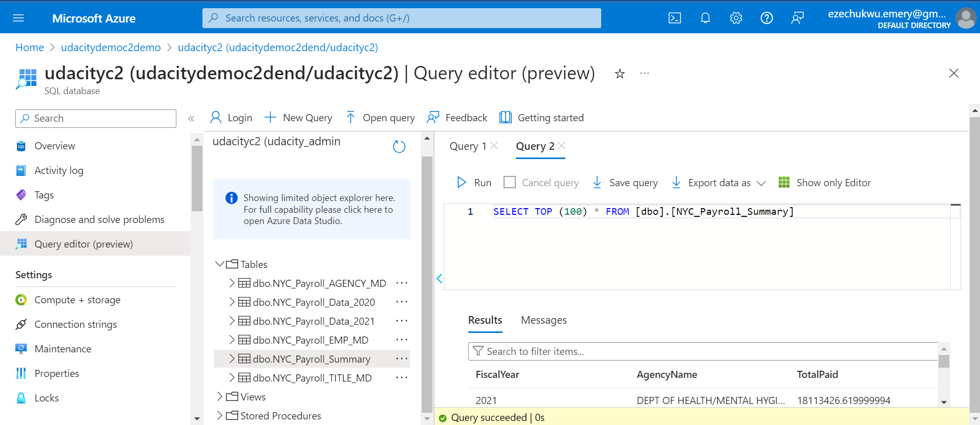Open more options for dbo.NYC_Payroll_AGENCY_MD
980x425 pixels.
[x=402, y=283]
